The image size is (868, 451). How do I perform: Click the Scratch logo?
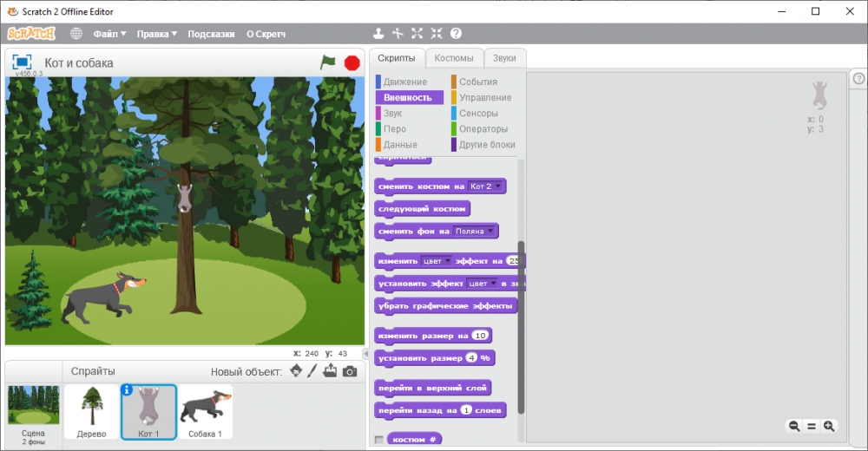(31, 34)
